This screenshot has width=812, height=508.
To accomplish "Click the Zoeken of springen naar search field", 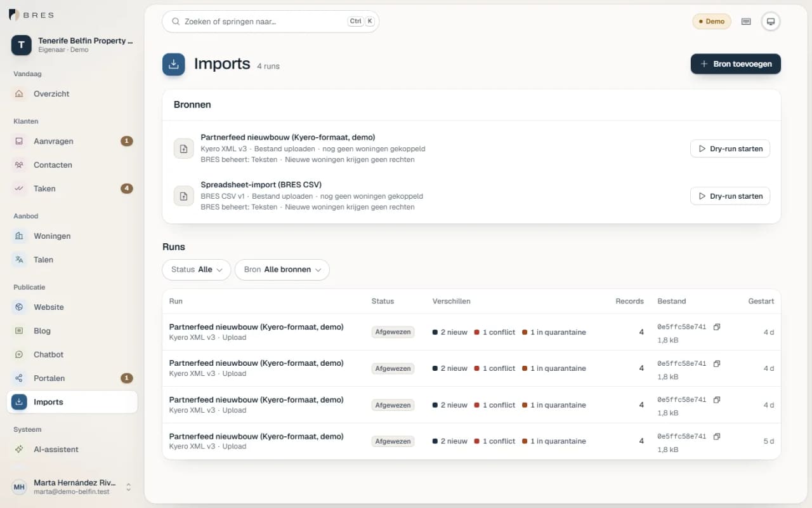I will tap(271, 22).
